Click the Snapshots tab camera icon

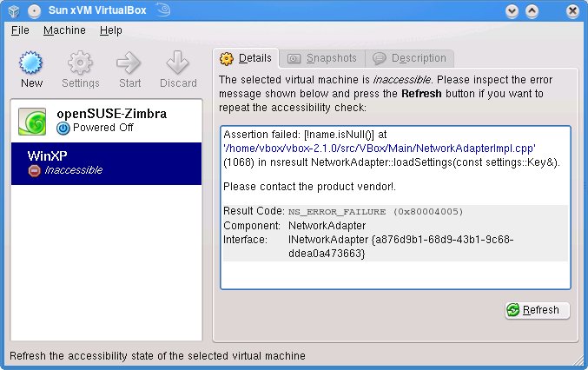click(294, 58)
